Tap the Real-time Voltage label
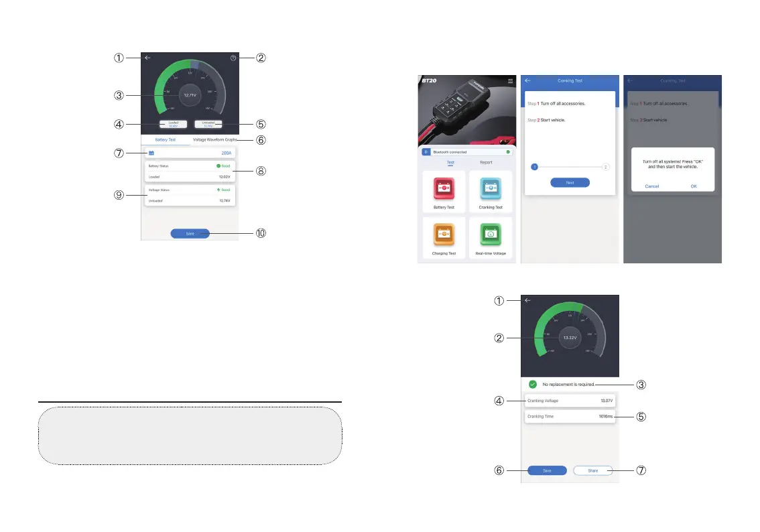 point(491,253)
